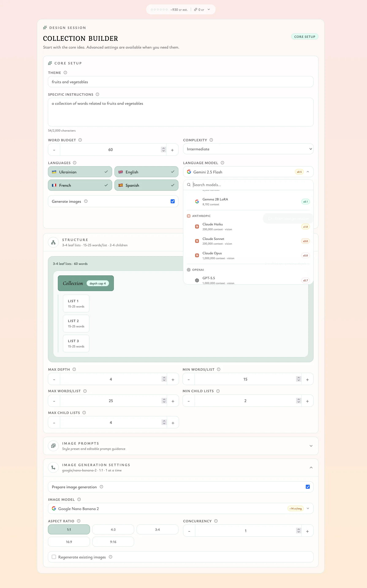Screen dimensions: 367x588
Task: Decrease the Word Budget with minus button
Action: (x=54, y=150)
